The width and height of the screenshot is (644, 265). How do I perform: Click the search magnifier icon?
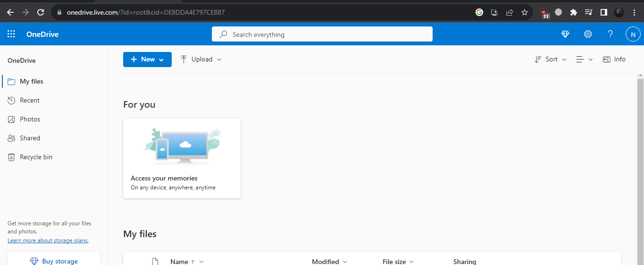[224, 34]
